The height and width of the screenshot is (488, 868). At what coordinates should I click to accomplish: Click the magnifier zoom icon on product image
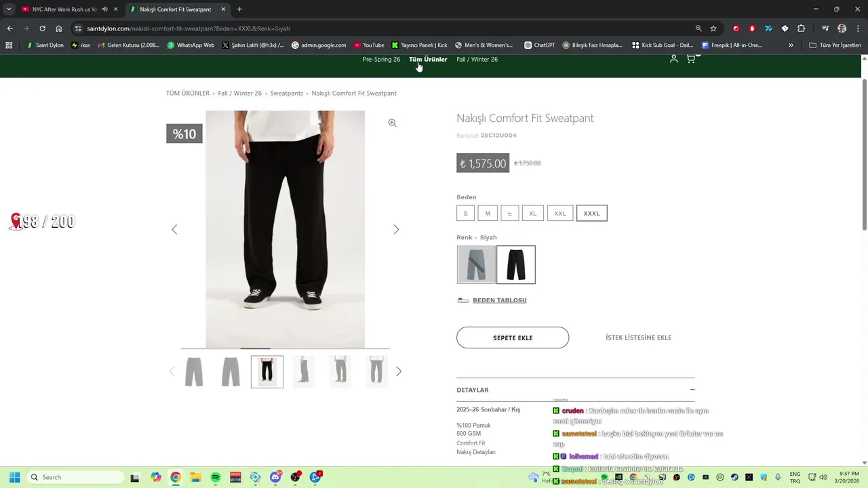392,123
